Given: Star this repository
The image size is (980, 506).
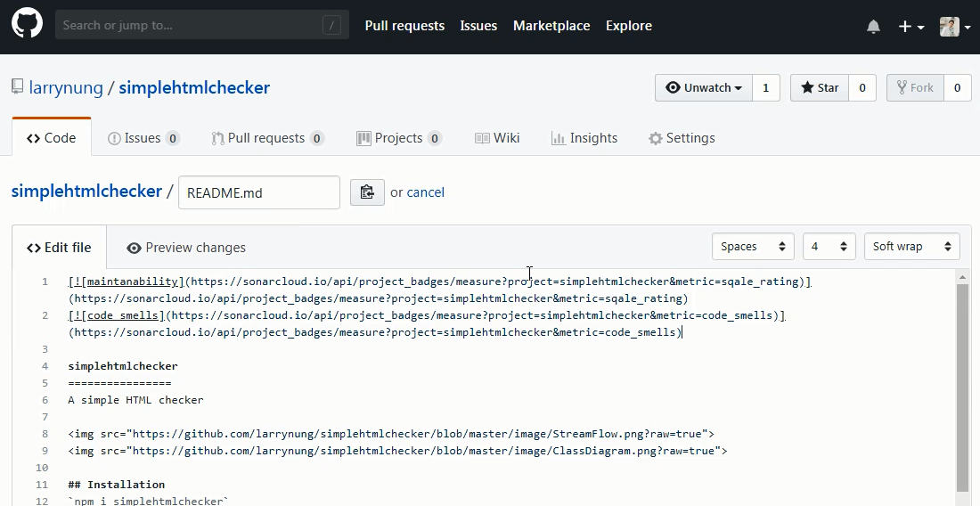Looking at the screenshot, I should [820, 87].
